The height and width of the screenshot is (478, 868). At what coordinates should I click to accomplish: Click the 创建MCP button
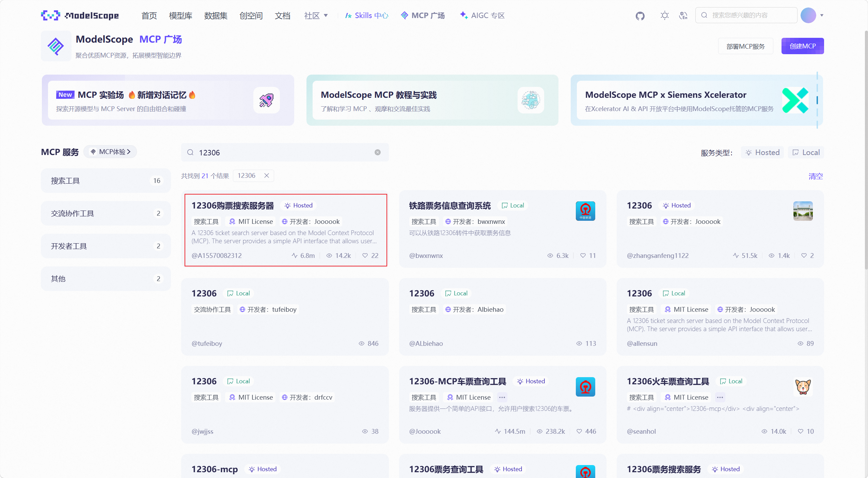803,46
